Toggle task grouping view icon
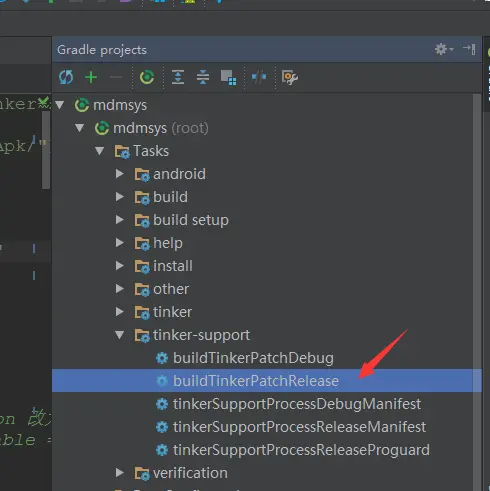The image size is (490, 491). [x=229, y=78]
